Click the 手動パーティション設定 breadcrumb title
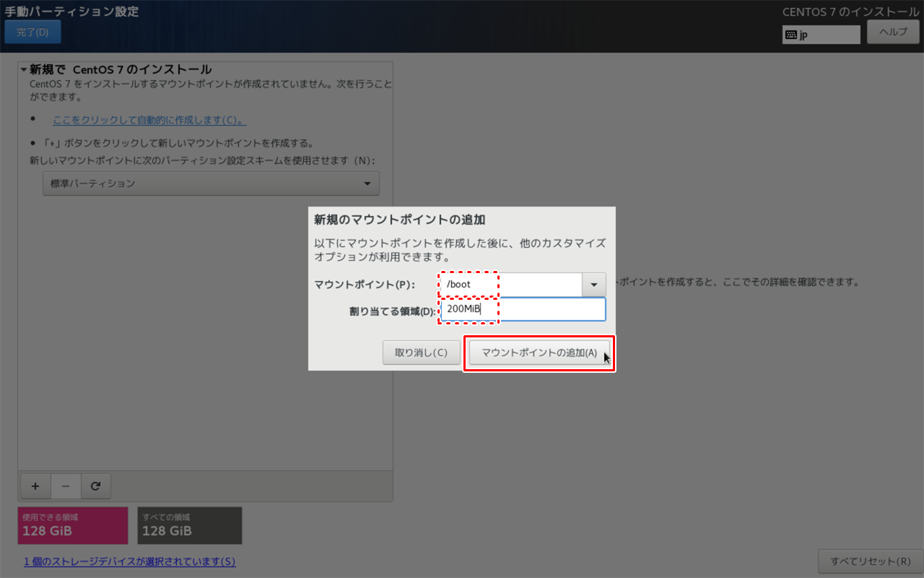The width and height of the screenshot is (924, 578). pos(72,12)
